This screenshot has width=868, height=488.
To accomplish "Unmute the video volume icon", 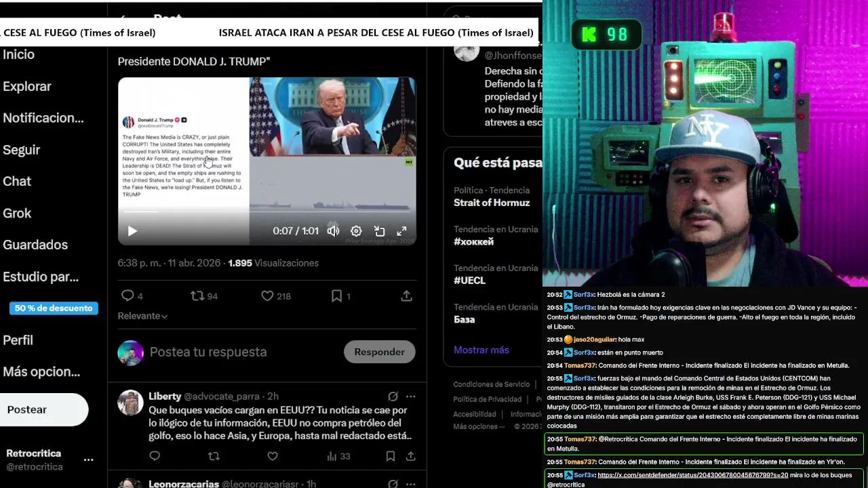I will [333, 231].
